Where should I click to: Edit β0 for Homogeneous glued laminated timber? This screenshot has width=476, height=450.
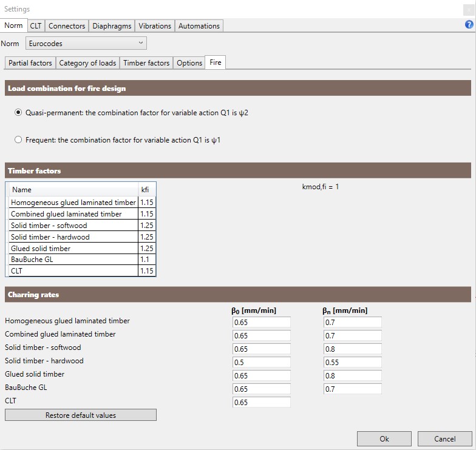(x=261, y=323)
